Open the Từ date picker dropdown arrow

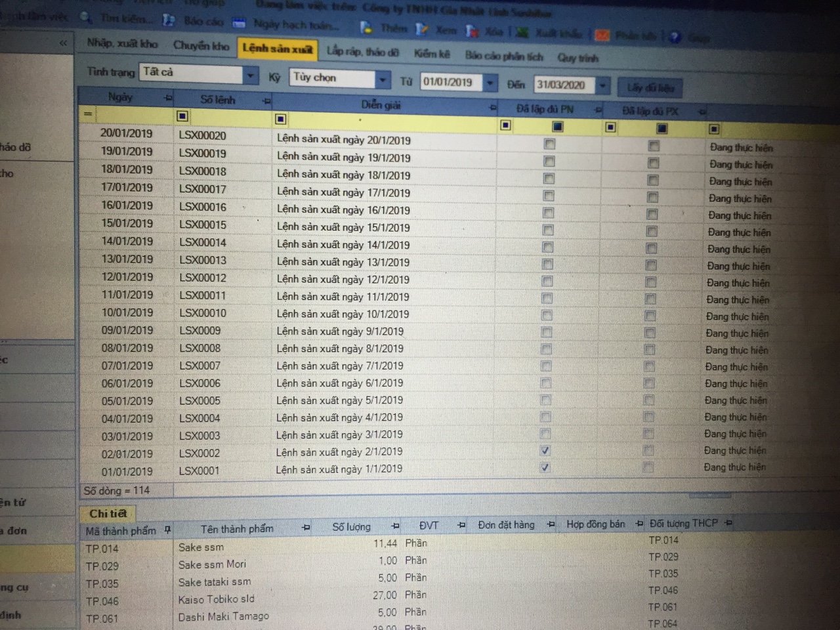(490, 83)
